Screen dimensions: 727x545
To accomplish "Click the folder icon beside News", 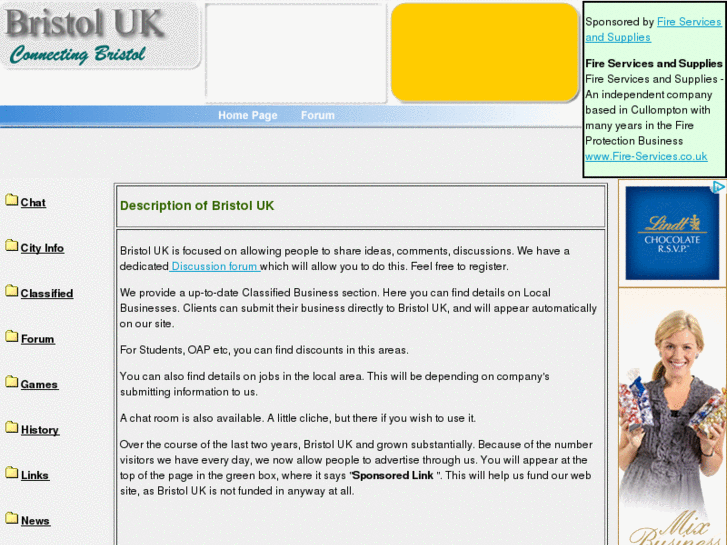I will click(x=12, y=518).
